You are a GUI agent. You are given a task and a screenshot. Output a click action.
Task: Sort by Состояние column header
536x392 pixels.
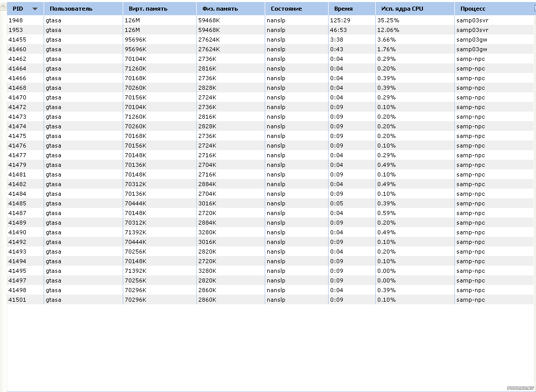tap(297, 9)
